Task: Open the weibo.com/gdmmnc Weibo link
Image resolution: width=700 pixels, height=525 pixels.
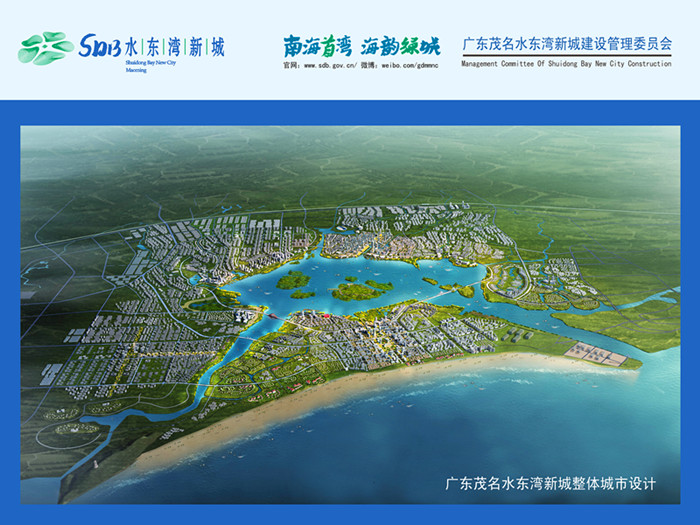Action: coord(404,64)
